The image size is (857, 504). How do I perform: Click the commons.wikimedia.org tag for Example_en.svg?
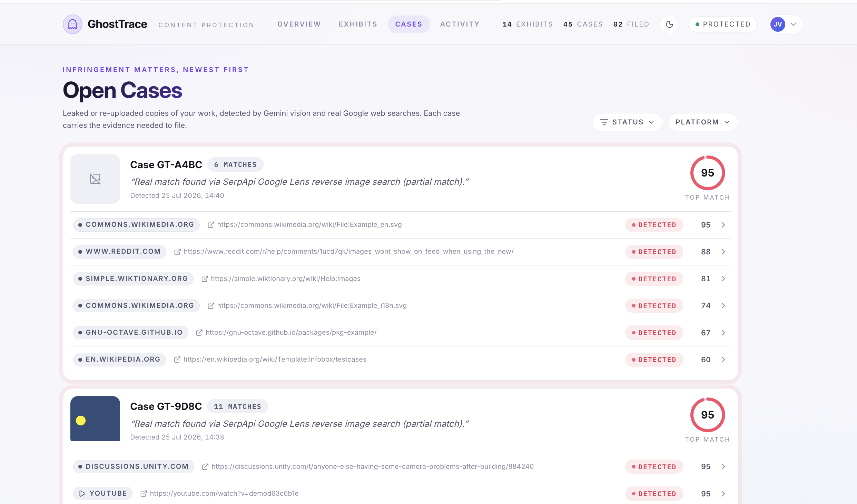point(136,225)
